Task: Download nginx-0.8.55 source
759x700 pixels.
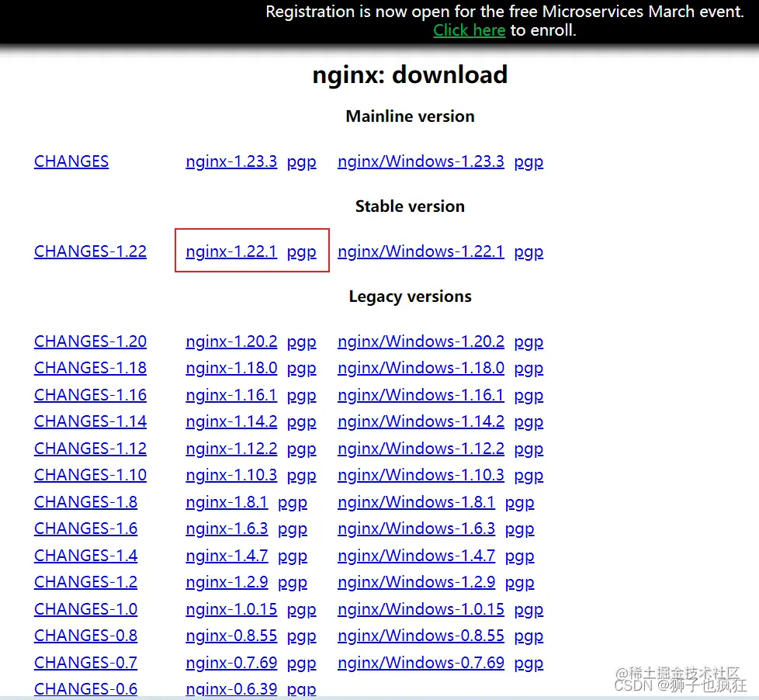Action: pyautogui.click(x=231, y=635)
